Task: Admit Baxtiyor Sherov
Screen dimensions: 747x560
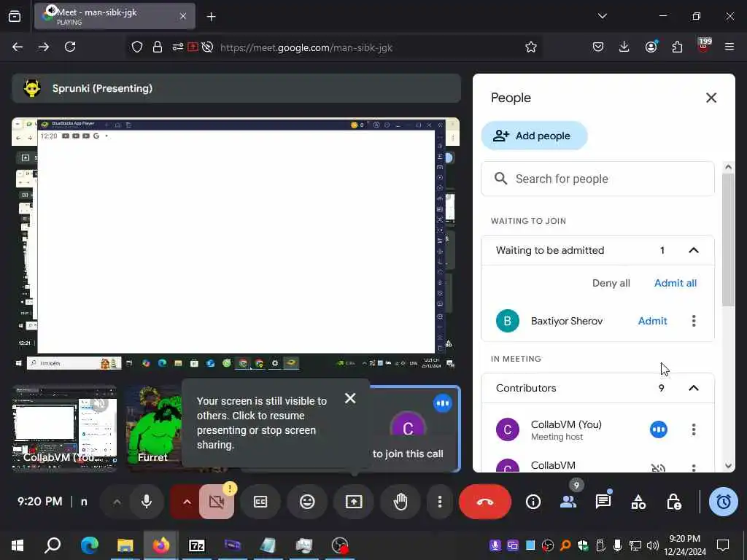Action: pyautogui.click(x=652, y=321)
